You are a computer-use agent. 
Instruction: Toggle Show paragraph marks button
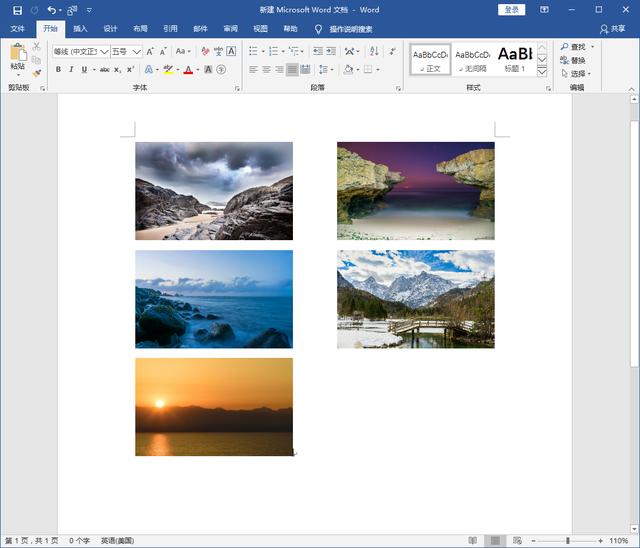pyautogui.click(x=393, y=51)
